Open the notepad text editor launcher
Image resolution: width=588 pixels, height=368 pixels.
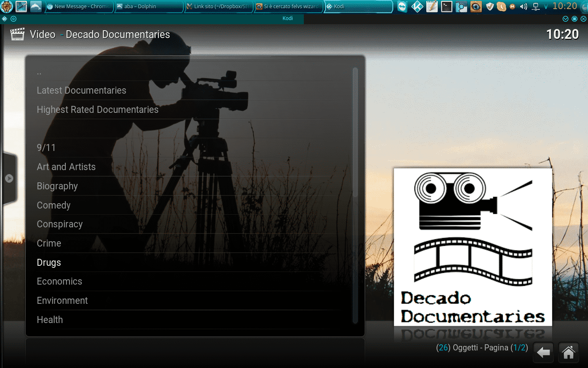click(x=432, y=7)
